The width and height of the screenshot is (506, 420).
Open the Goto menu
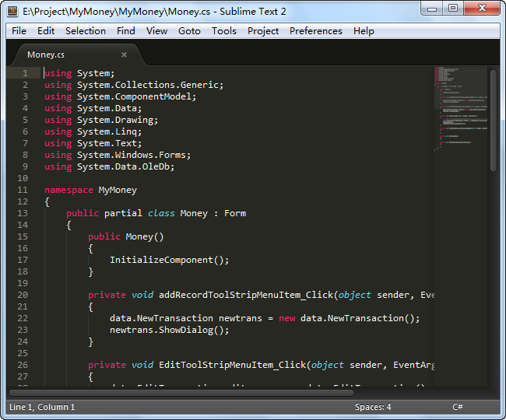coord(189,31)
